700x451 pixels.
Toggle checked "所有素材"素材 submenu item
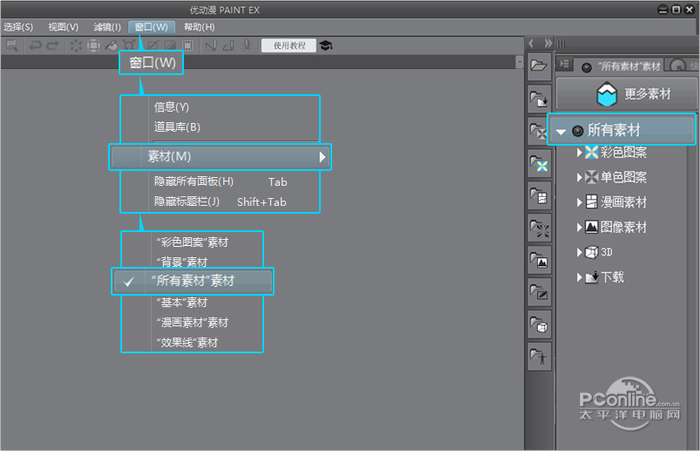tap(192, 281)
